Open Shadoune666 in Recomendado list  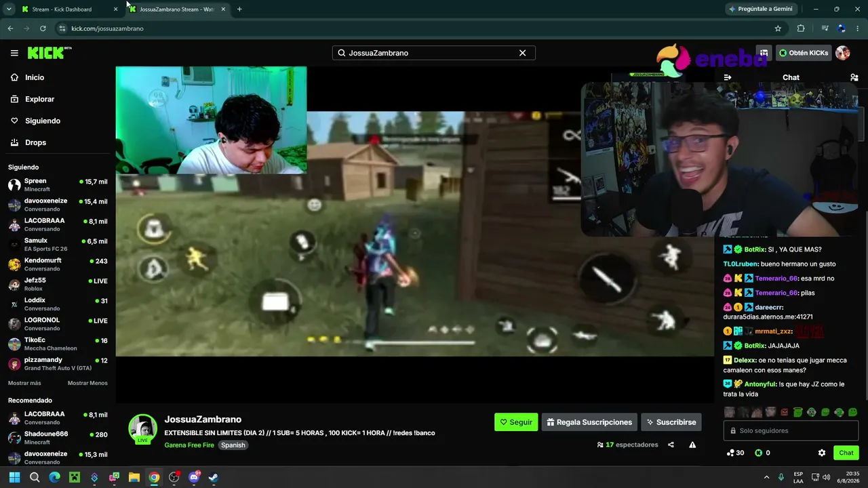[x=58, y=438]
